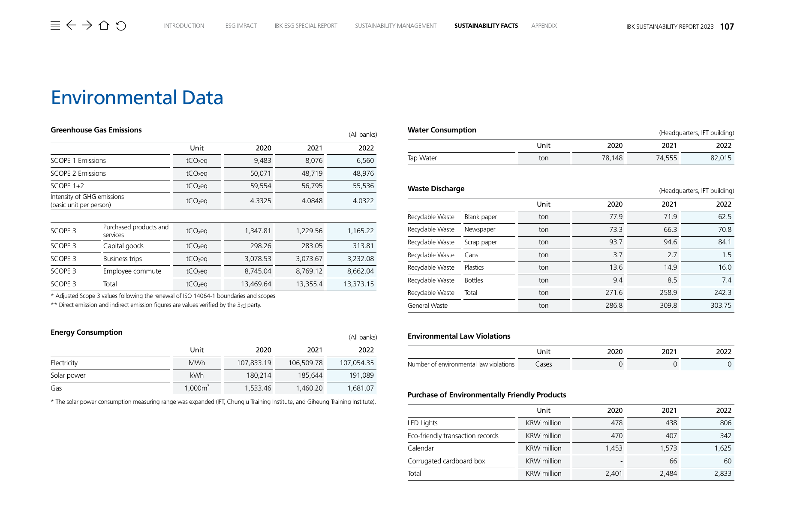785x532 pixels.
Task: Click the Electricity row label
Action: [x=64, y=363]
